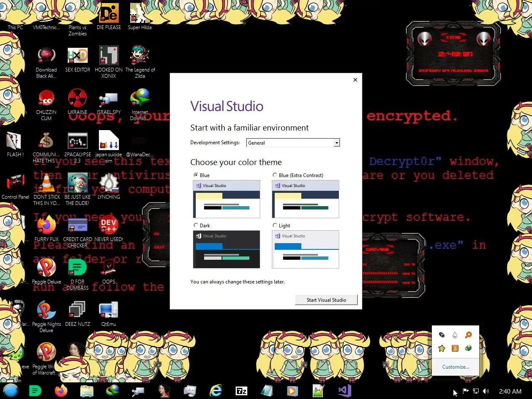532x399 pixels.
Task: Click the orange square icon in tray overflow
Action: pyautogui.click(x=455, y=348)
